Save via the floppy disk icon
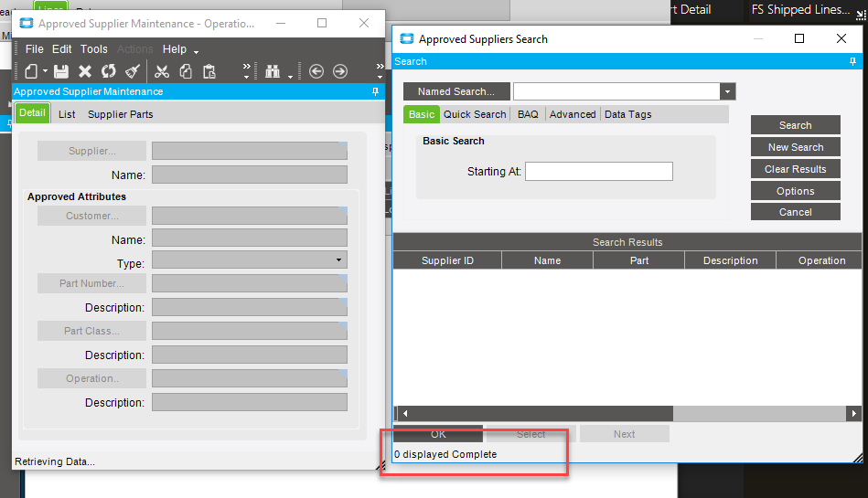 (x=61, y=71)
